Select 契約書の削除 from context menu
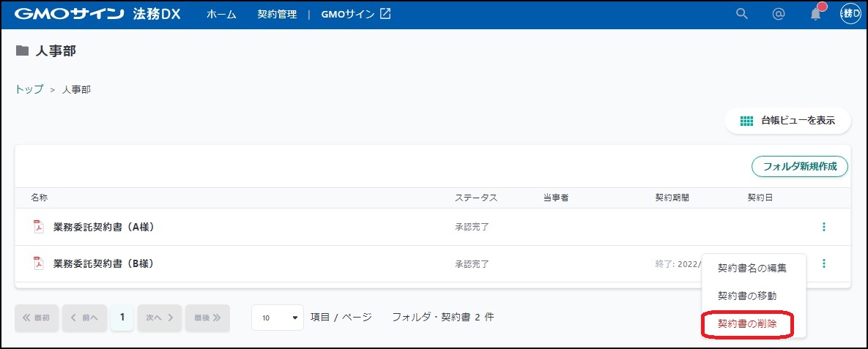The image size is (868, 349). click(746, 323)
